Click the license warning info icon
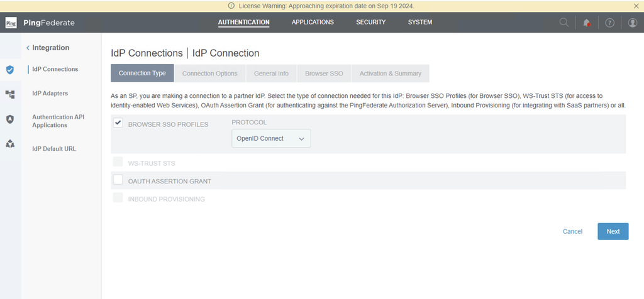The image size is (644, 299). pos(231,6)
